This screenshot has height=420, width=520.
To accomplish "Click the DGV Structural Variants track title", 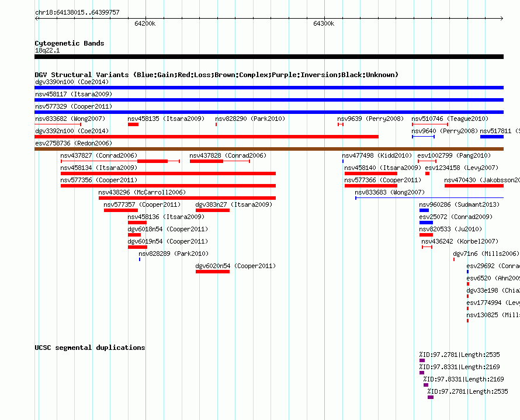I will pos(217,75).
